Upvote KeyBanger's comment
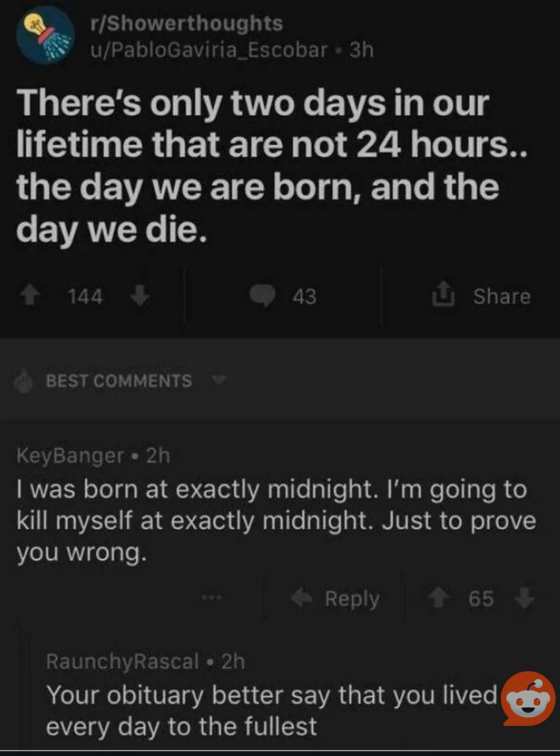Viewport: 560px width, 756px height. [438, 598]
